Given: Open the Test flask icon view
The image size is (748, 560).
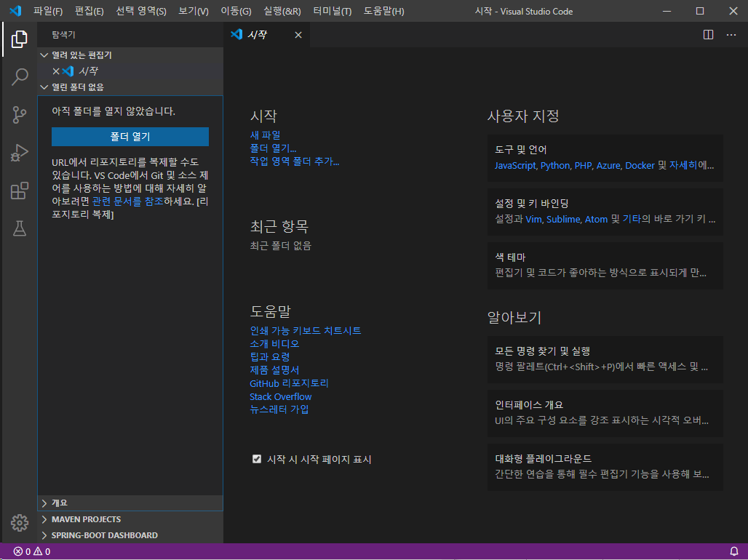Looking at the screenshot, I should coord(19,228).
